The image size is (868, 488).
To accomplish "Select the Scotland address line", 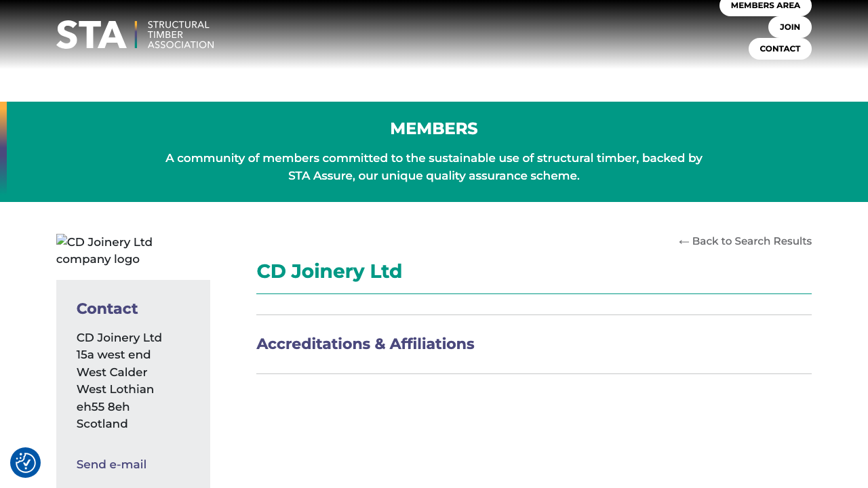I will [x=102, y=423].
